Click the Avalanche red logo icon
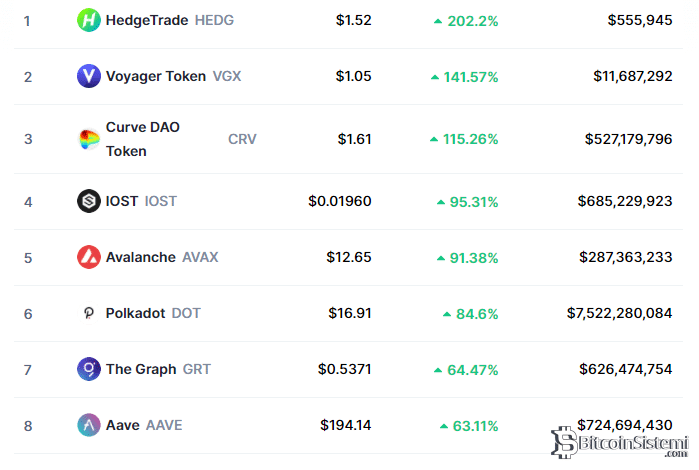The width and height of the screenshot is (699, 470). (89, 257)
